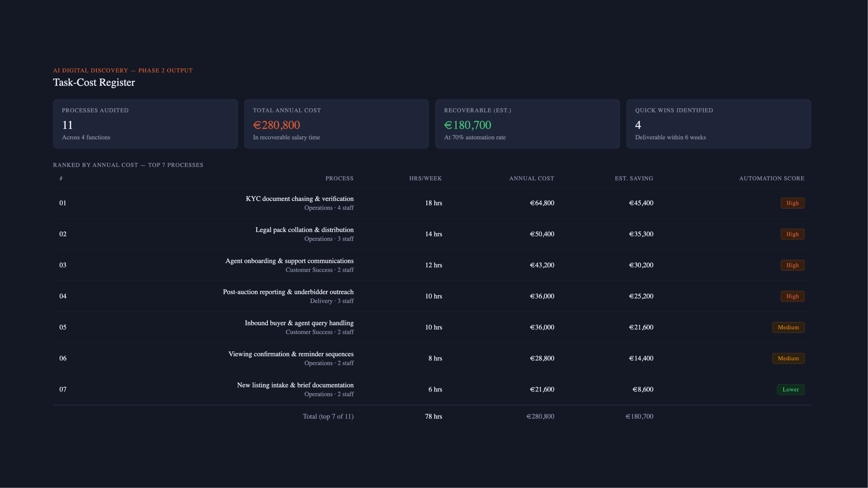Click the €43,200 annual cost cell
The image size is (868, 488).
(542, 265)
